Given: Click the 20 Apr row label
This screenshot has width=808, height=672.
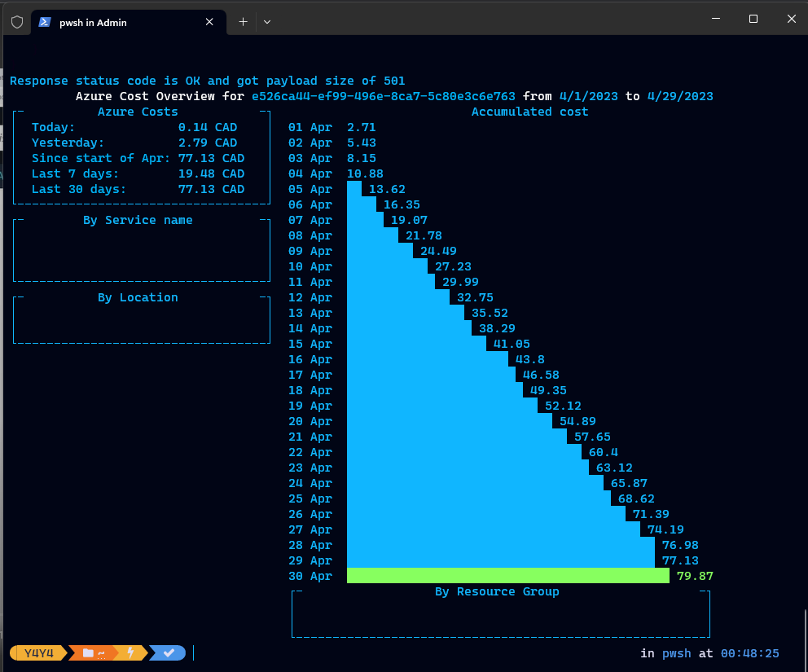Looking at the screenshot, I should 310,421.
